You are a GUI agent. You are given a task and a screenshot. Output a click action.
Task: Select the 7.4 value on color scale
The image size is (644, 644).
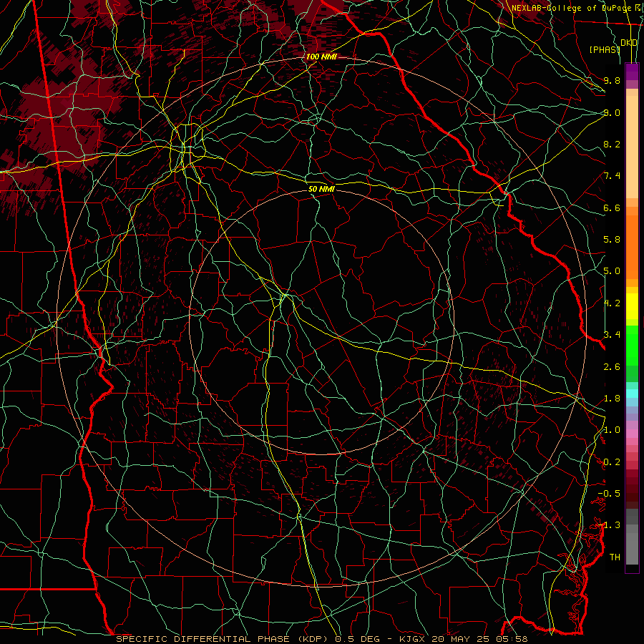(612, 176)
